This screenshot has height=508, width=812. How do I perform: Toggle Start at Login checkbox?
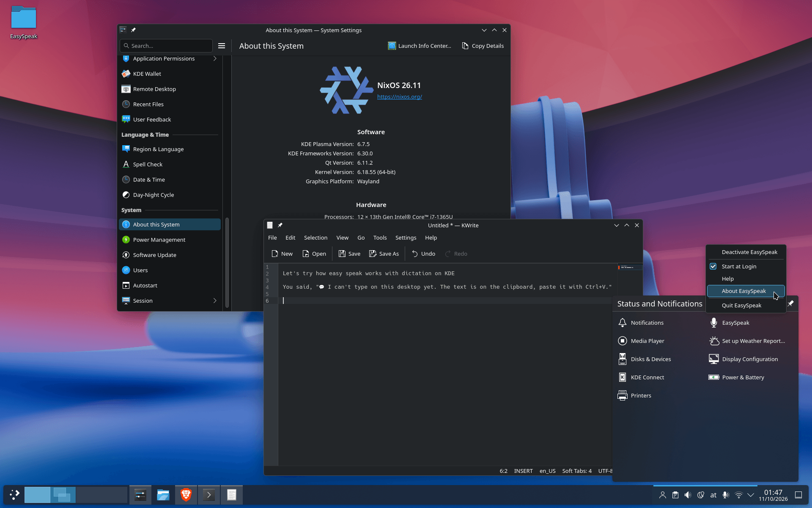tap(713, 266)
